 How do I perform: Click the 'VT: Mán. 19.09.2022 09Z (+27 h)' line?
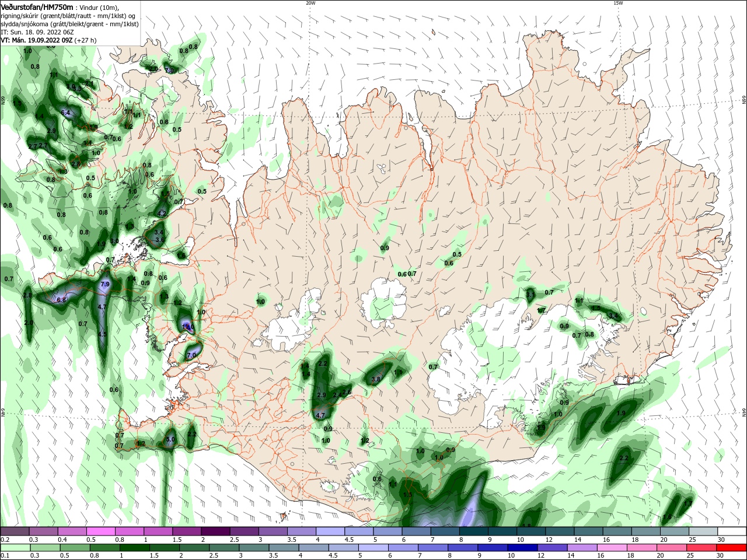click(48, 40)
